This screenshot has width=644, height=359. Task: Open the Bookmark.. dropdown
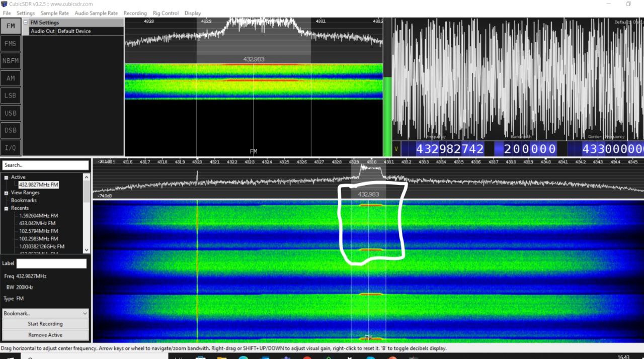pos(45,313)
